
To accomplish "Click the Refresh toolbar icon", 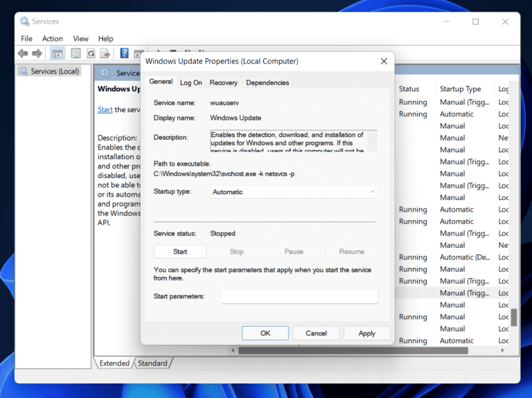I will pos(91,53).
